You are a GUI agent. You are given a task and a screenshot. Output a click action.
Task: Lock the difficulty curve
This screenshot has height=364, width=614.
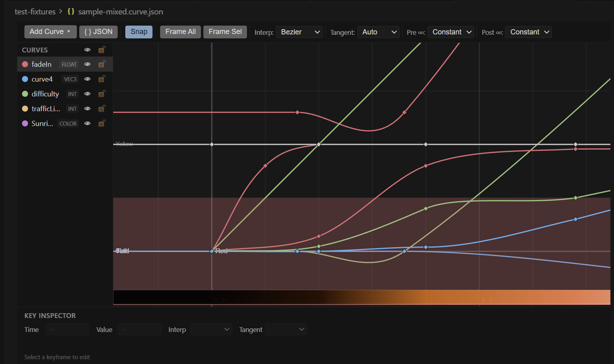(x=102, y=94)
